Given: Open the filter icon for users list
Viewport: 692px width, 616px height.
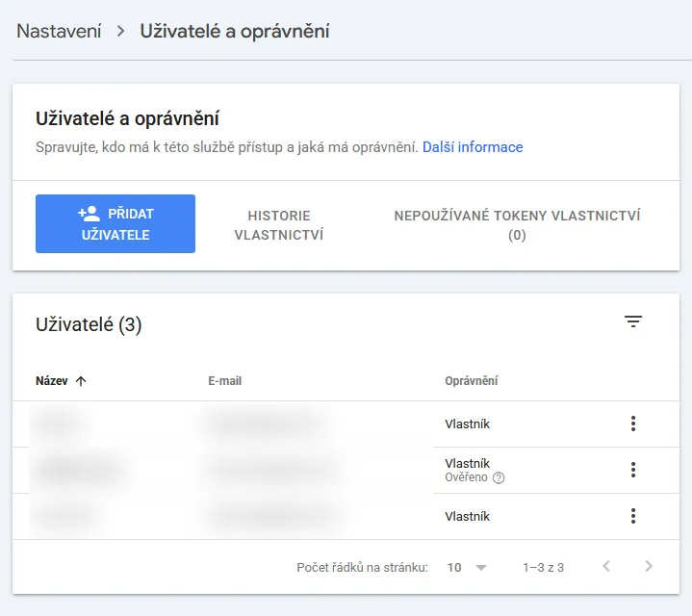Looking at the screenshot, I should point(633,321).
